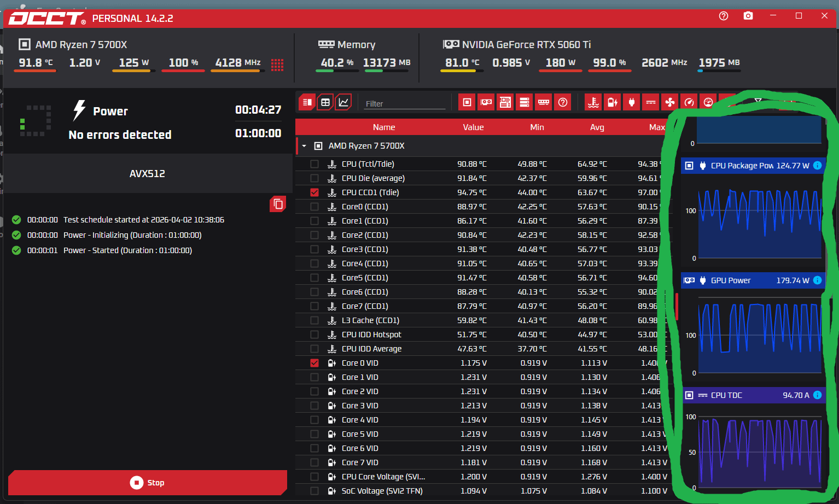This screenshot has height=504, width=839.
Task: Click the power plug filter icon
Action: 631,102
